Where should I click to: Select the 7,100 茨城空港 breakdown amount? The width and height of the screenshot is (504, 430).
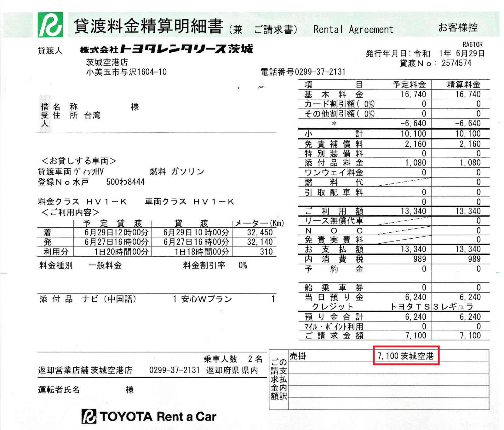tap(406, 356)
